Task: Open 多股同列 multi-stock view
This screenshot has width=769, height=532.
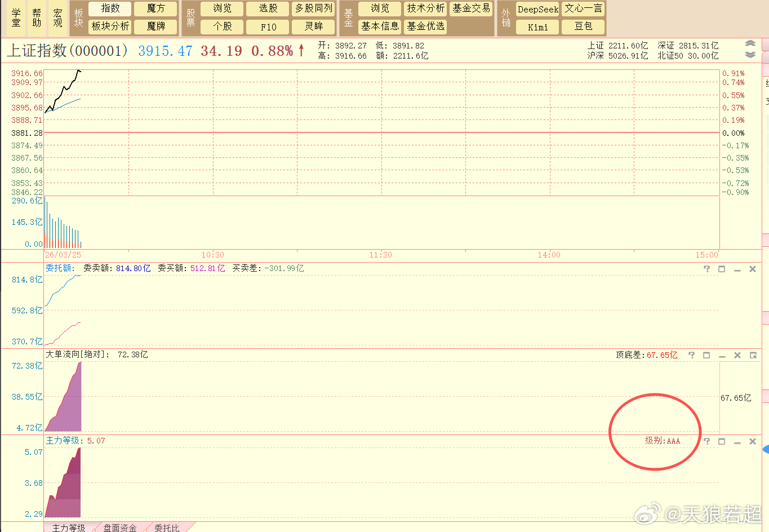Action: pyautogui.click(x=314, y=8)
